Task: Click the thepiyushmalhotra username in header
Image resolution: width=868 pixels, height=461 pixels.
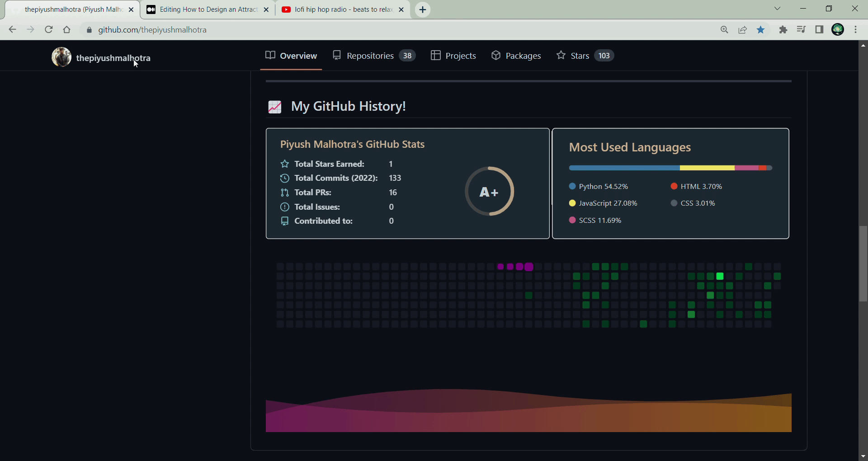Action: click(113, 58)
